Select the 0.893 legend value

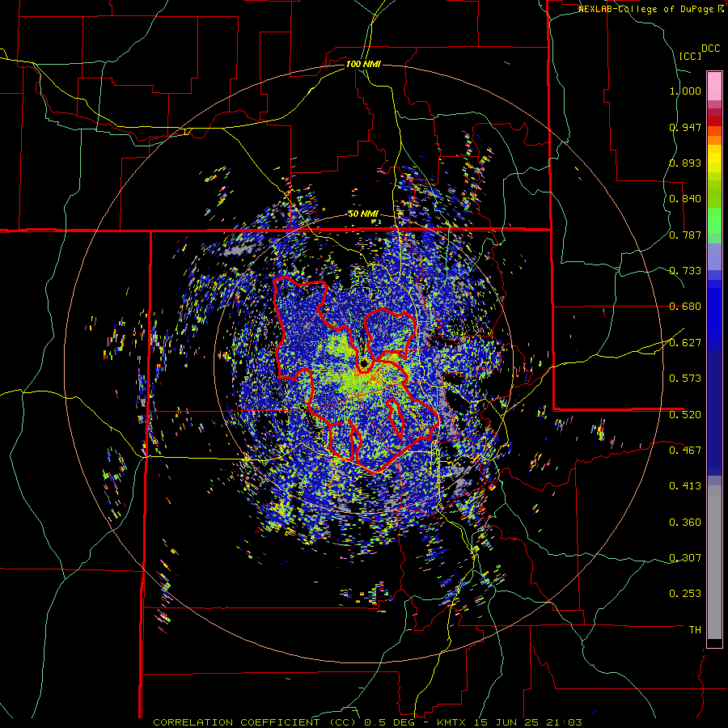(685, 163)
